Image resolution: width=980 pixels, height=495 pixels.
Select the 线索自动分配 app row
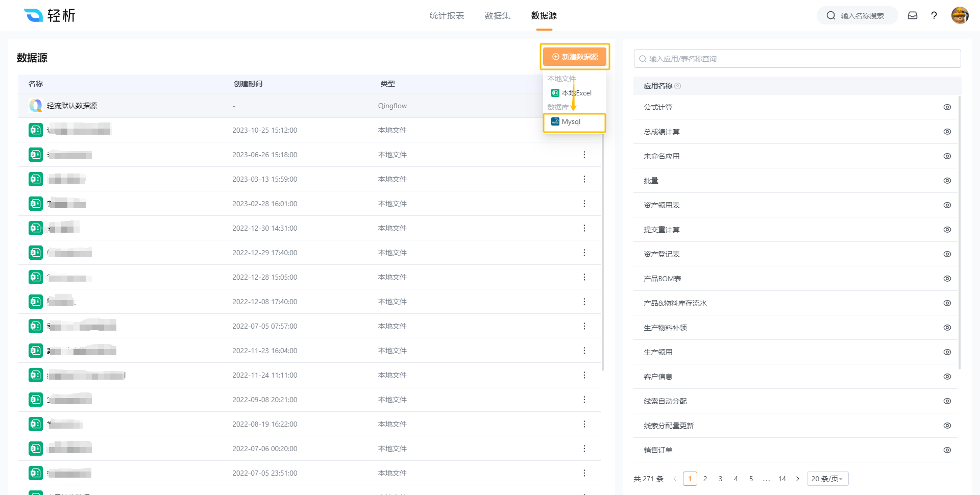795,401
